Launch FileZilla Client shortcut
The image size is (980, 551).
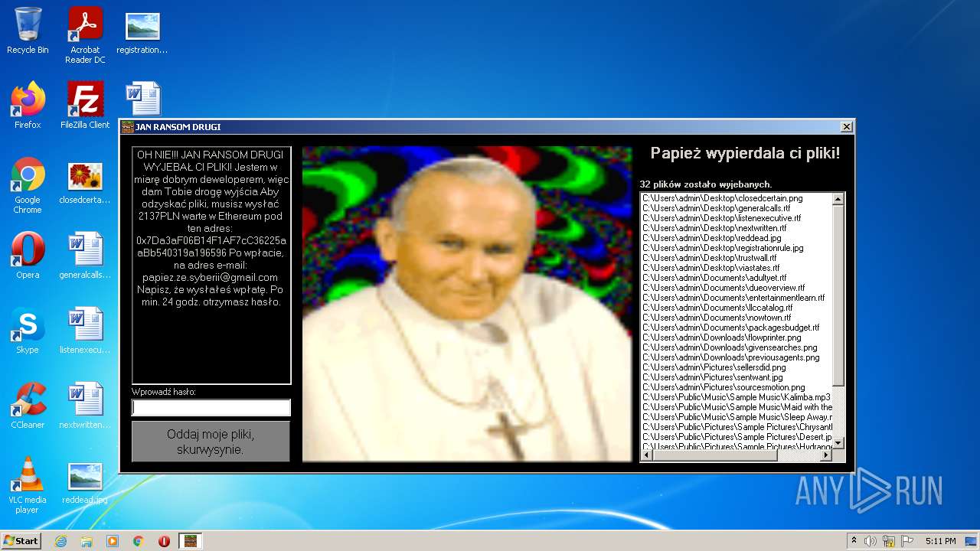pyautogui.click(x=85, y=105)
